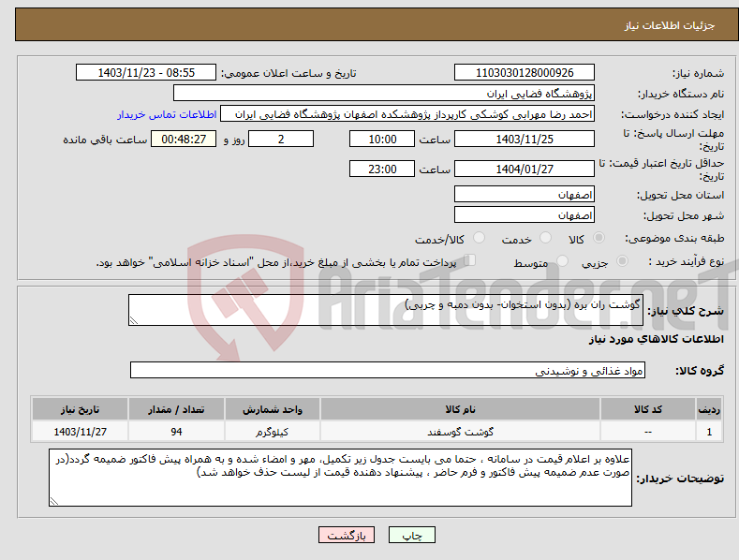Click the requester field احمد رضا مهرابی کوشکی
Image resolution: width=739 pixels, height=560 pixels.
407,114
